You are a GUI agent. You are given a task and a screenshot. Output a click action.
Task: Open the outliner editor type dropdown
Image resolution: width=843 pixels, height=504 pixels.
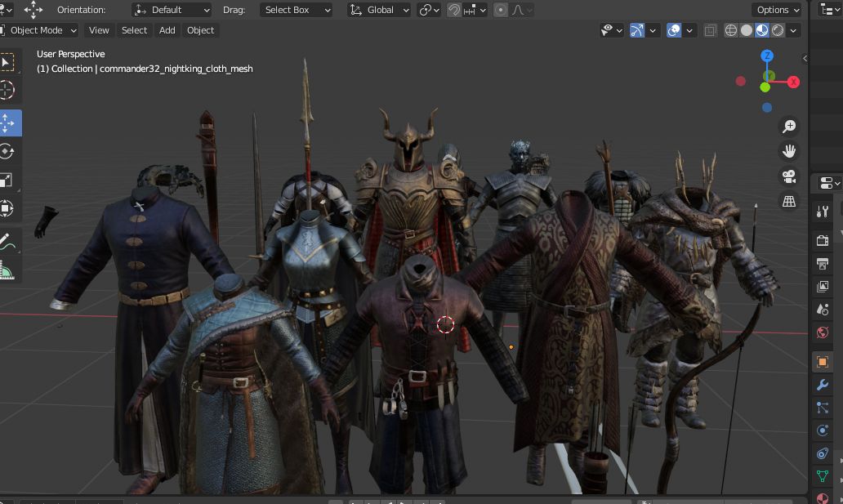[830, 11]
